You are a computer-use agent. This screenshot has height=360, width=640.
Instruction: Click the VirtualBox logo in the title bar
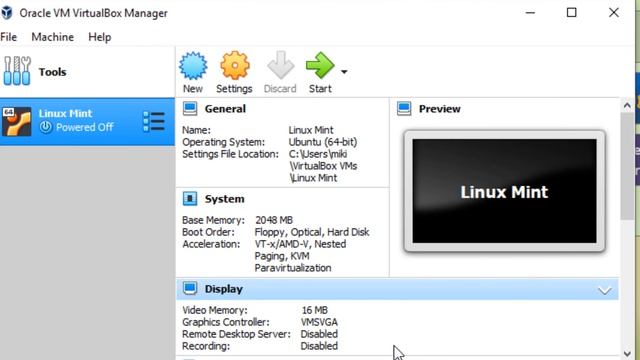tap(7, 13)
